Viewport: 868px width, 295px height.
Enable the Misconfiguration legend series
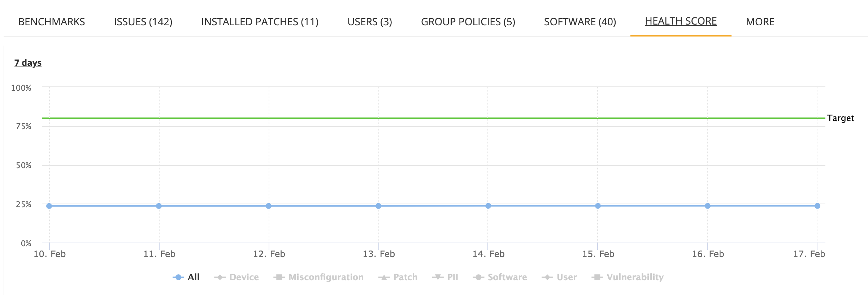click(326, 277)
